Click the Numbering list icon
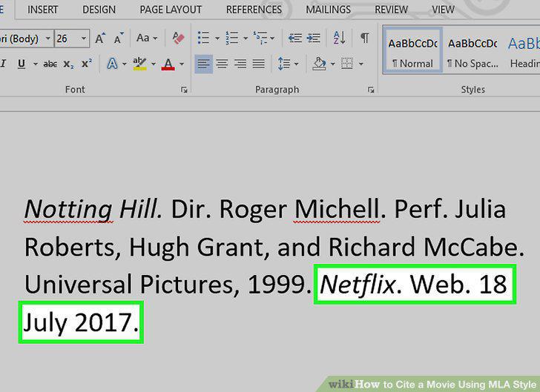540x392 pixels. point(231,38)
